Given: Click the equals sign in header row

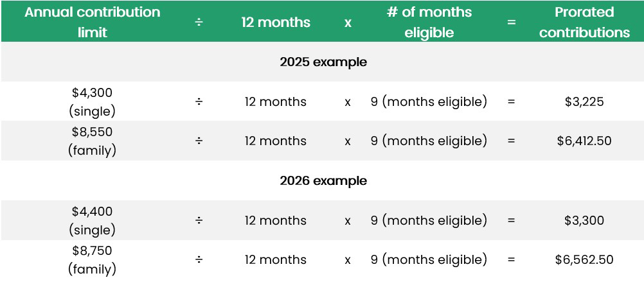Looking at the screenshot, I should [512, 22].
